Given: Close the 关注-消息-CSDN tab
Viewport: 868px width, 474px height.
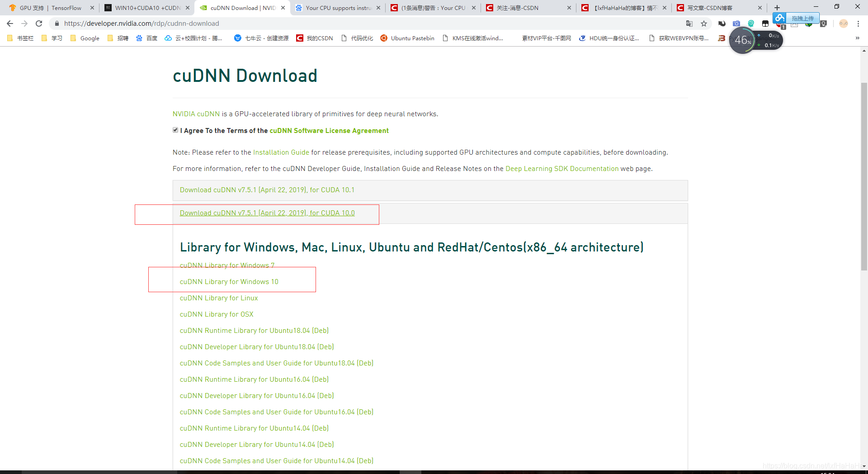Looking at the screenshot, I should 569,8.
